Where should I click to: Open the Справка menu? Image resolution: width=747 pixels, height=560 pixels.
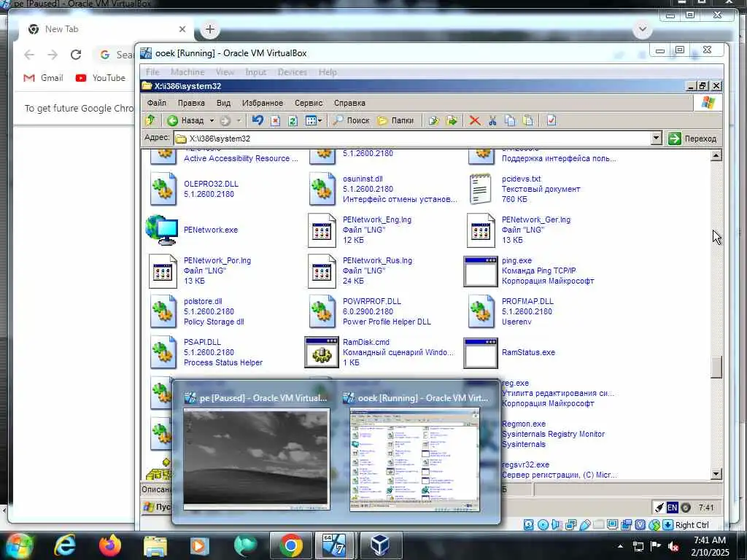pyautogui.click(x=349, y=103)
